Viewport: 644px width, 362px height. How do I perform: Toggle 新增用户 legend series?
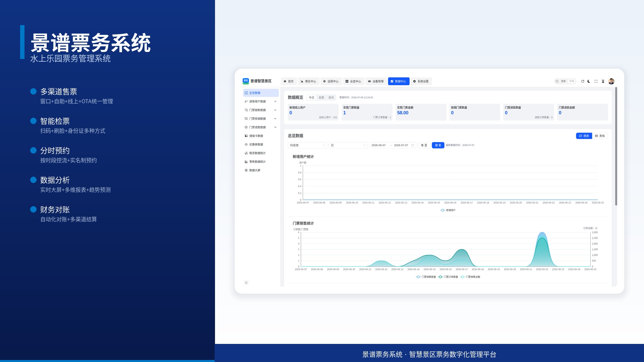(448, 210)
